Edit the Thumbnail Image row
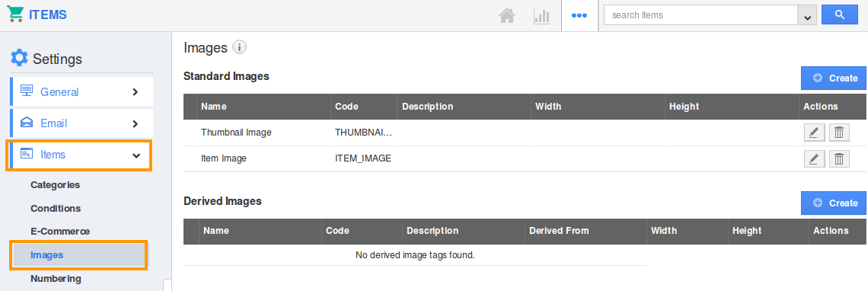 pos(814,133)
